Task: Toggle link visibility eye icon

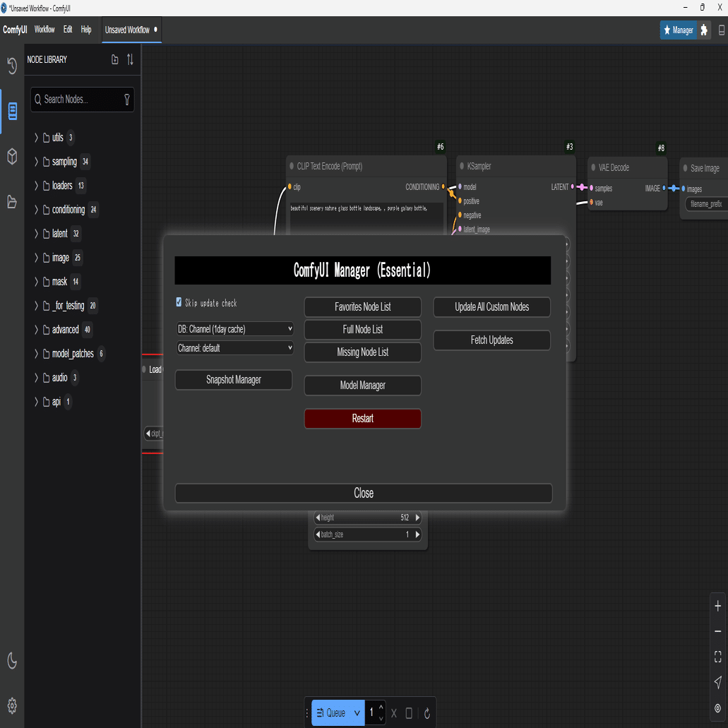Action: point(718,708)
